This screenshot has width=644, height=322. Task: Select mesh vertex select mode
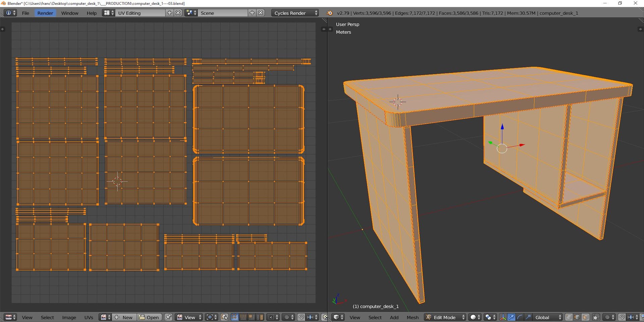[x=569, y=317]
